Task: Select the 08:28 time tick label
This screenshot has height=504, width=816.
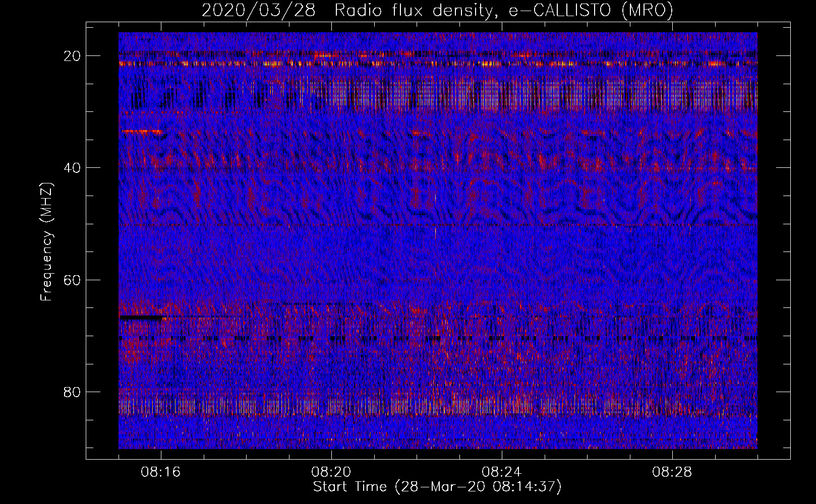Action: click(x=672, y=472)
